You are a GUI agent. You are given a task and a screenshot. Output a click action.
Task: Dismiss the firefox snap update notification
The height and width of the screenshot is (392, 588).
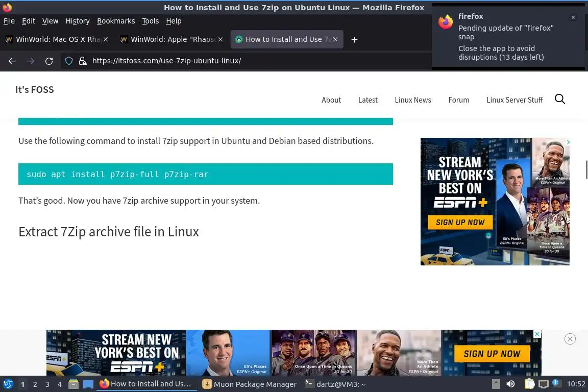[573, 17]
